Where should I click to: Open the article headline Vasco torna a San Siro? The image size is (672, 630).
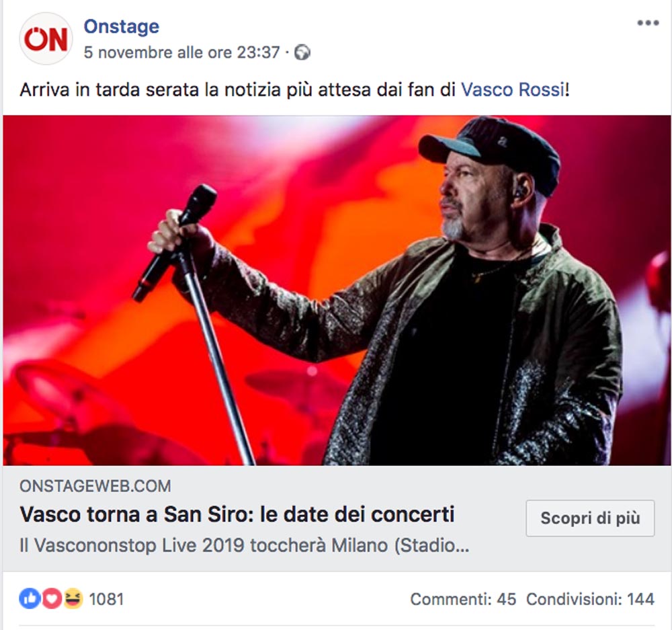point(237,514)
